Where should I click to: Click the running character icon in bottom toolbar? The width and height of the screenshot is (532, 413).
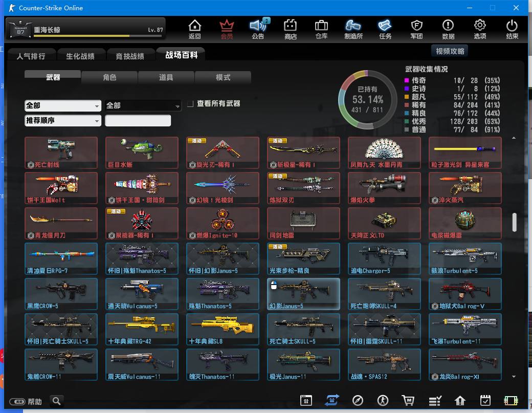pyautogui.click(x=383, y=400)
